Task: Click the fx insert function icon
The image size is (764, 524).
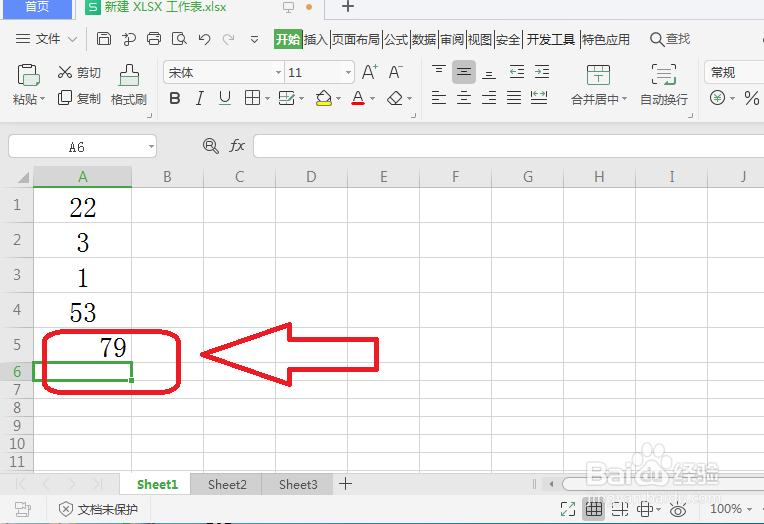Action: point(237,146)
